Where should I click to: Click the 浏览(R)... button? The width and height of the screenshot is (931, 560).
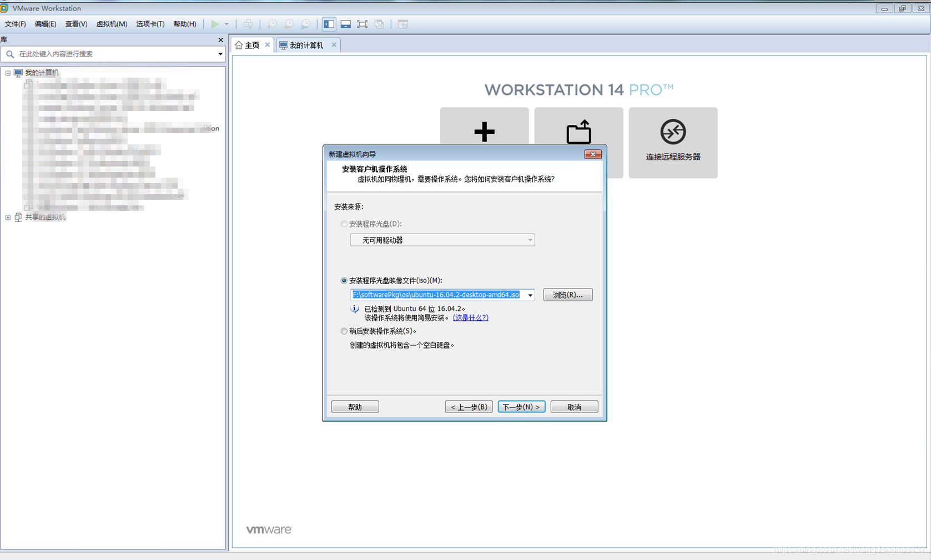[567, 295]
